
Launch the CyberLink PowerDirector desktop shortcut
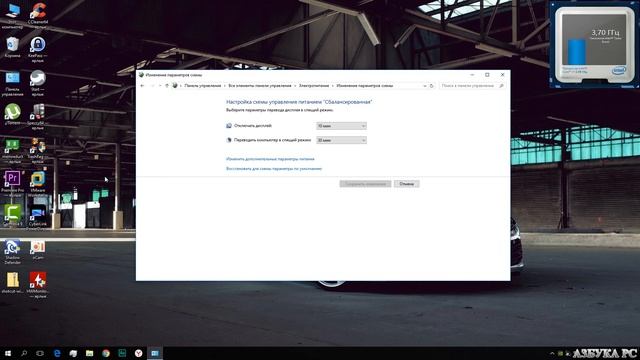click(38, 217)
